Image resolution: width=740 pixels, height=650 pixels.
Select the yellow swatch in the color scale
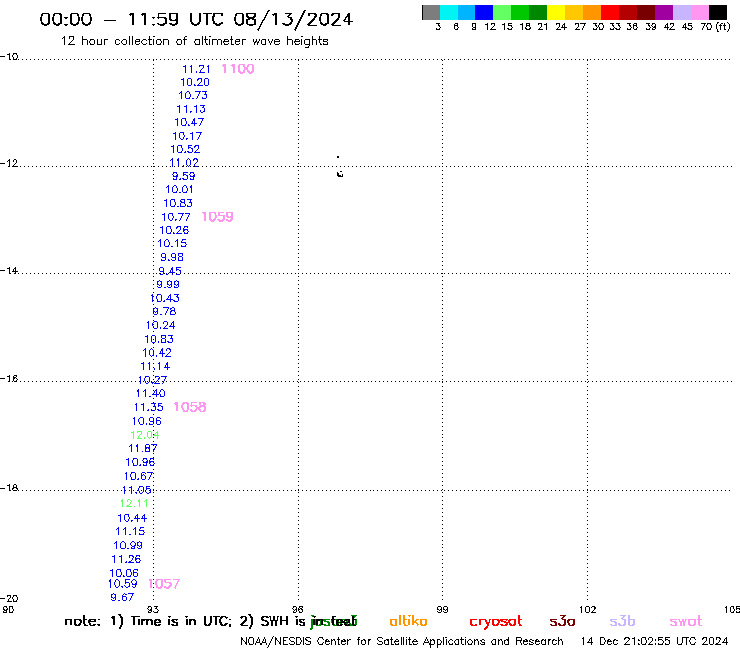coord(556,12)
